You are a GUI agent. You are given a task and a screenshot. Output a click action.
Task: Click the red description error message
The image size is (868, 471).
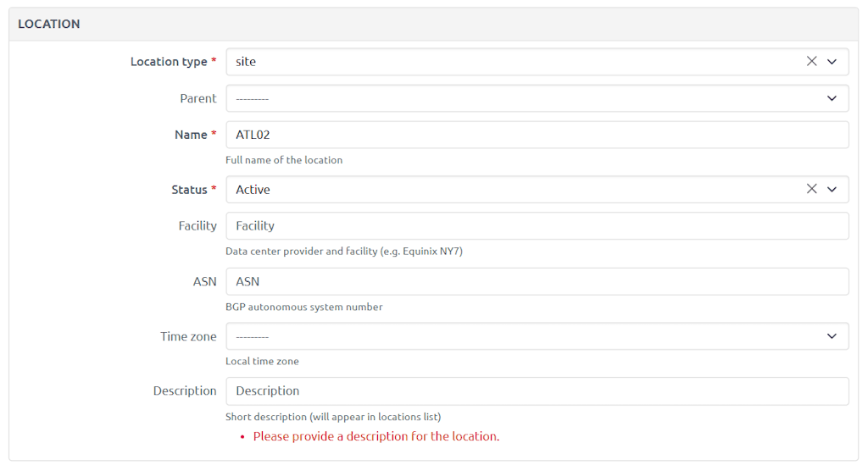coord(376,437)
